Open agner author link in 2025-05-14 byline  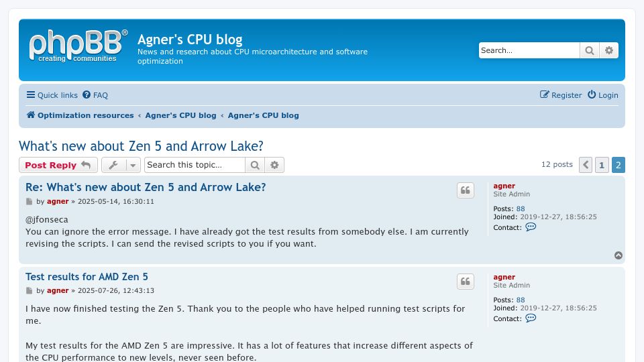coord(58,202)
